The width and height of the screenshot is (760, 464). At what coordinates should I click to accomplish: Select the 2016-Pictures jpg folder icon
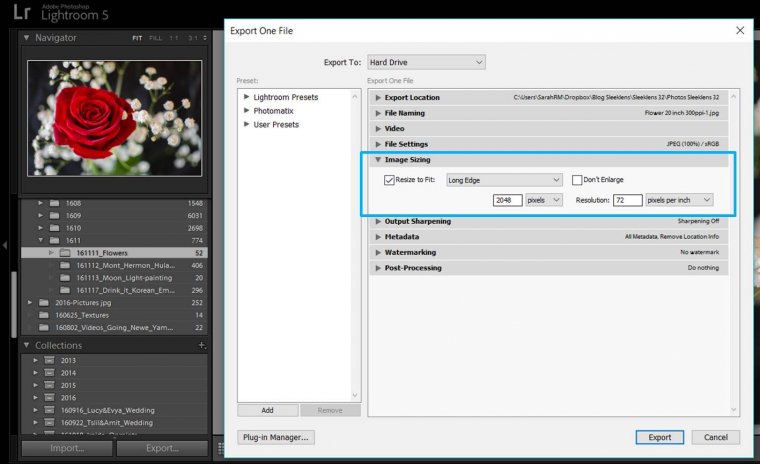(x=44, y=303)
